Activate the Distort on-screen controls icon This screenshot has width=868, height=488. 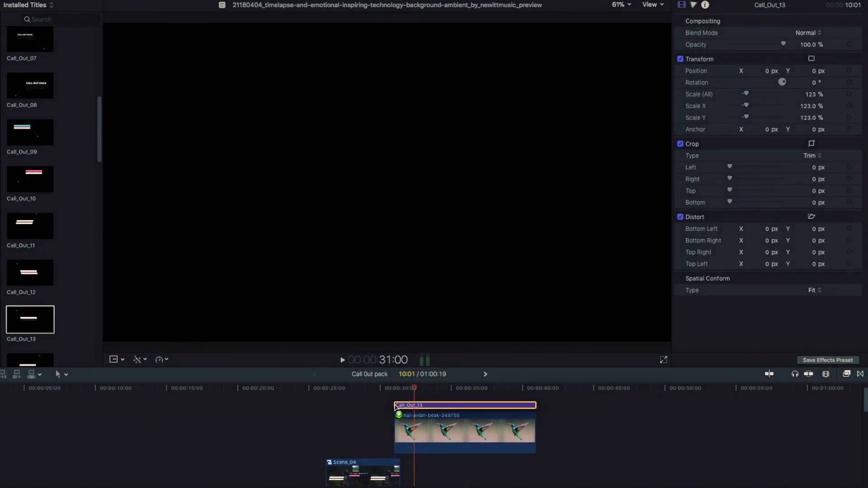[x=811, y=217]
